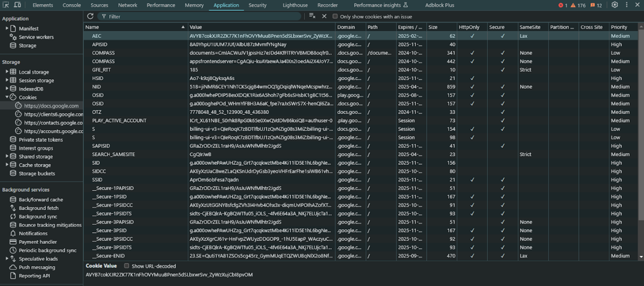The image size is (644, 286).
Task: Delete selected cookie with the X icon
Action: point(324,16)
